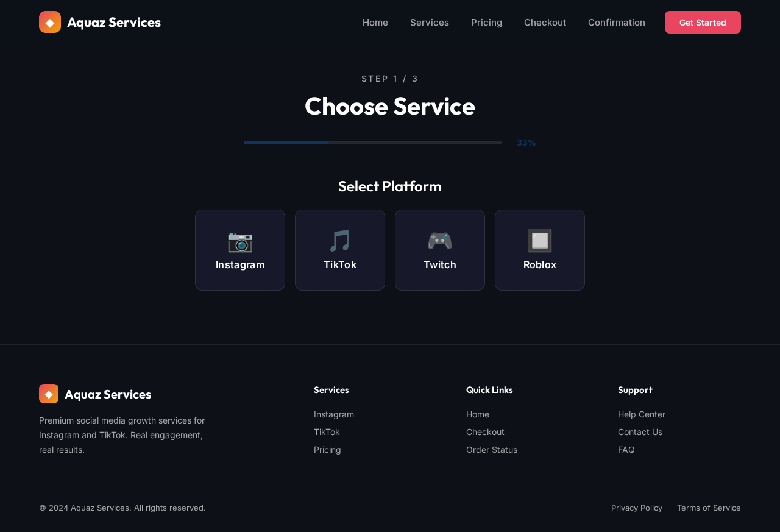Select the Instagram camera platform card
This screenshot has height=532, width=780.
coord(240,250)
